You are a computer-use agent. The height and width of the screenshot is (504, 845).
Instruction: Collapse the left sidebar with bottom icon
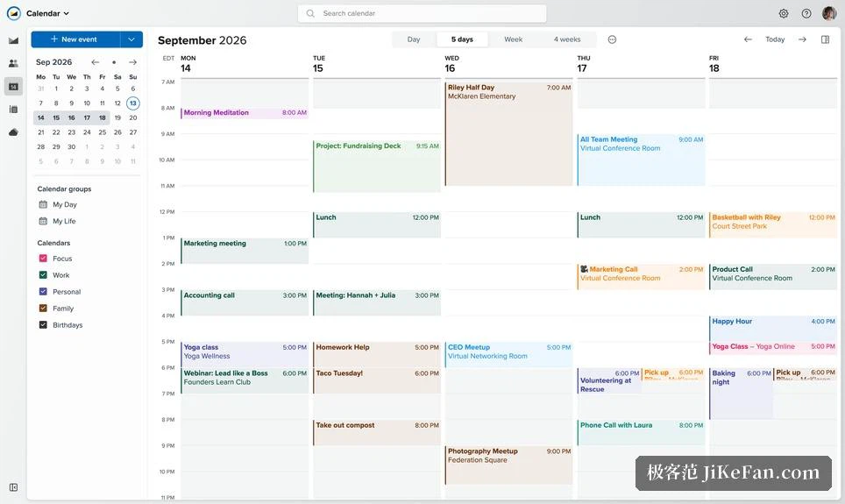coord(13,487)
